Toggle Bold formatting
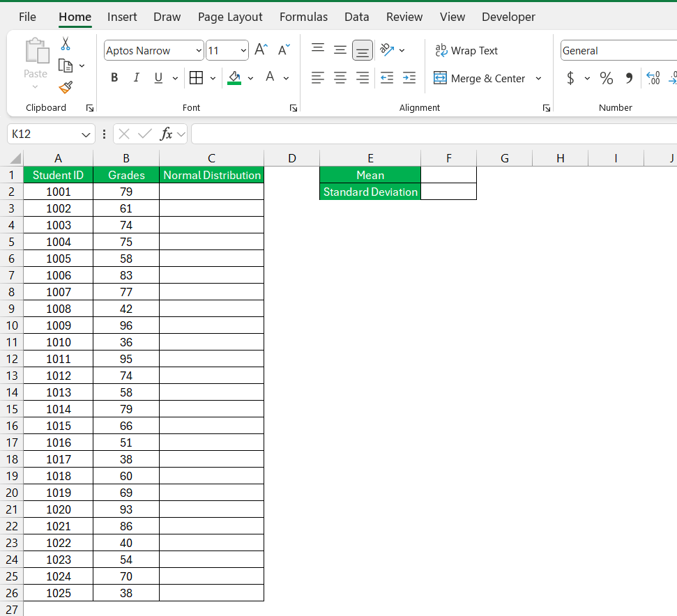The width and height of the screenshot is (677, 616). pyautogui.click(x=114, y=77)
